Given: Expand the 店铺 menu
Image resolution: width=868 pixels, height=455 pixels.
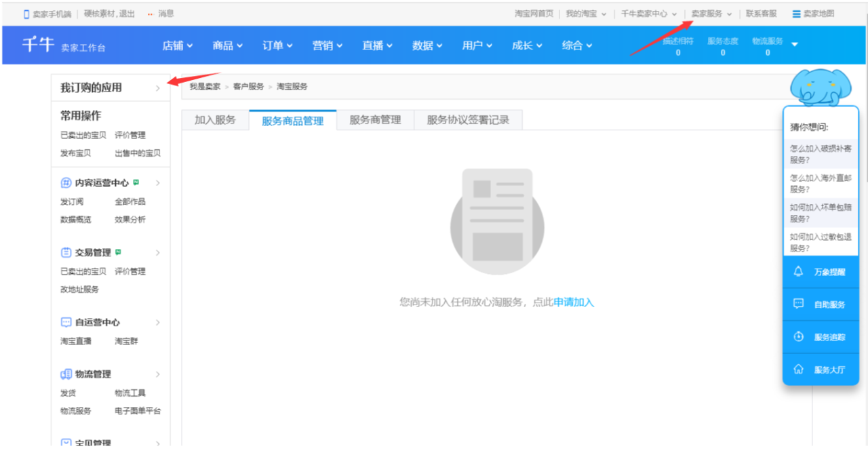Looking at the screenshot, I should pos(178,45).
